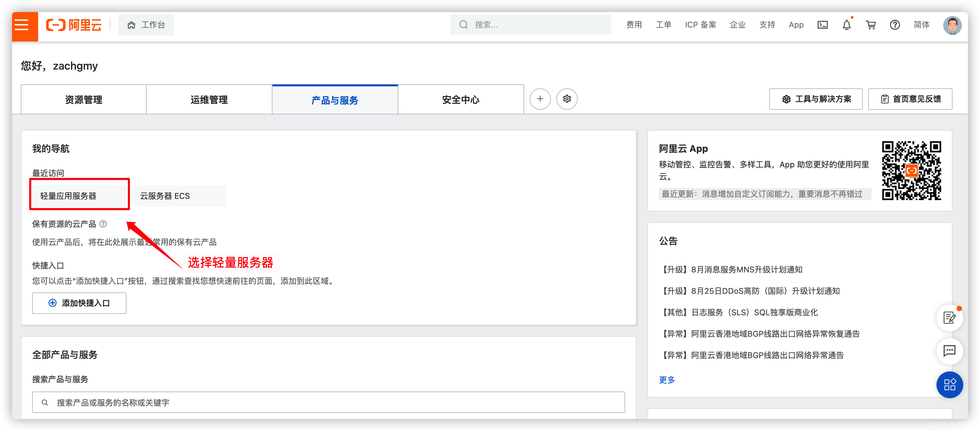The height and width of the screenshot is (431, 980).
Task: Click the help icon beside 保有资源的云产品
Action: tap(103, 224)
